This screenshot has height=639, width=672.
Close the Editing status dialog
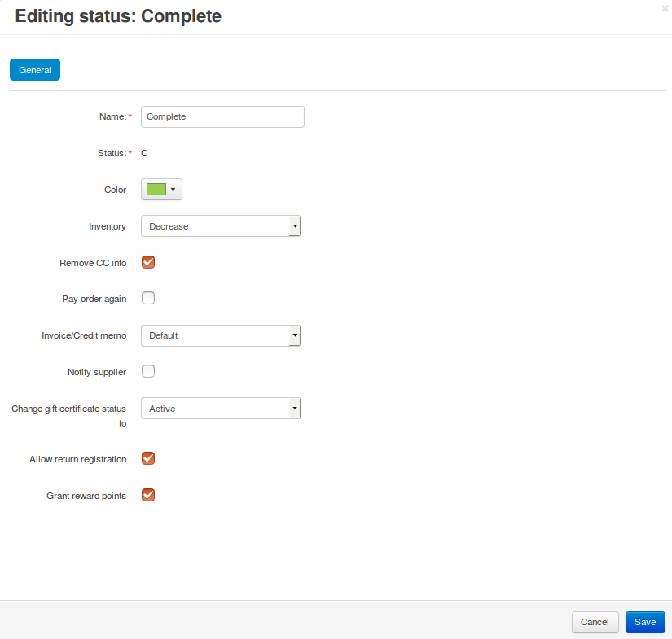click(x=665, y=8)
